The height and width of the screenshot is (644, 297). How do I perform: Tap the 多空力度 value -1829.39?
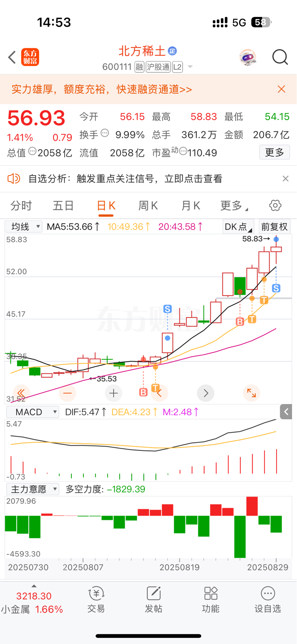click(126, 489)
